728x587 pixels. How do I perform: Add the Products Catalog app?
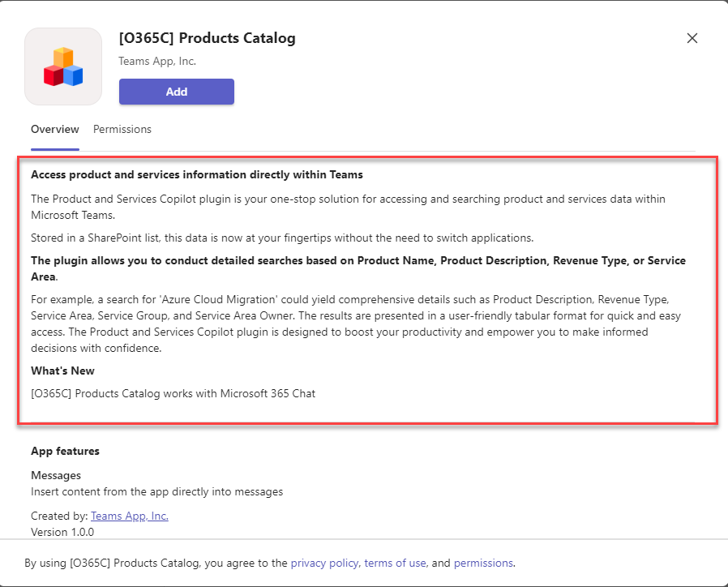click(177, 92)
